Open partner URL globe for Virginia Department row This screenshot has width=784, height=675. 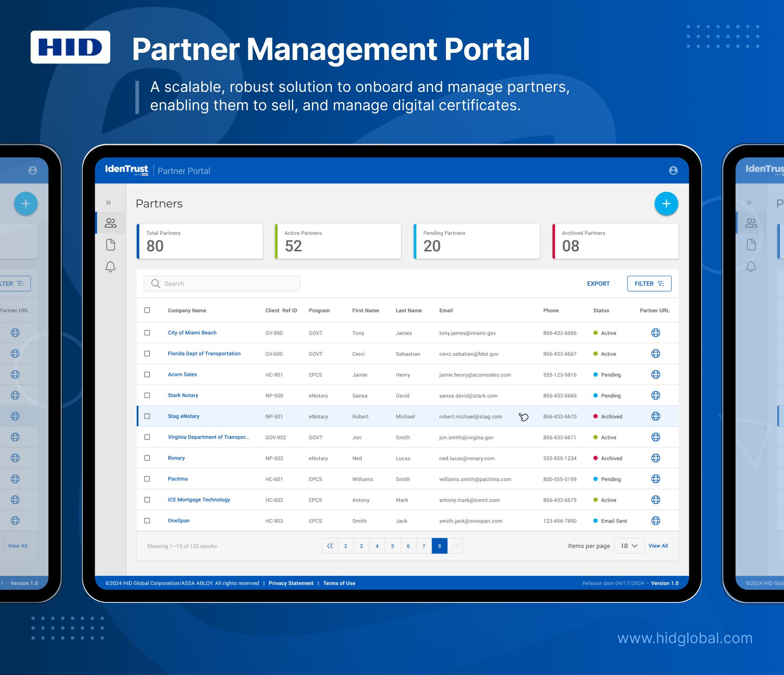(655, 437)
